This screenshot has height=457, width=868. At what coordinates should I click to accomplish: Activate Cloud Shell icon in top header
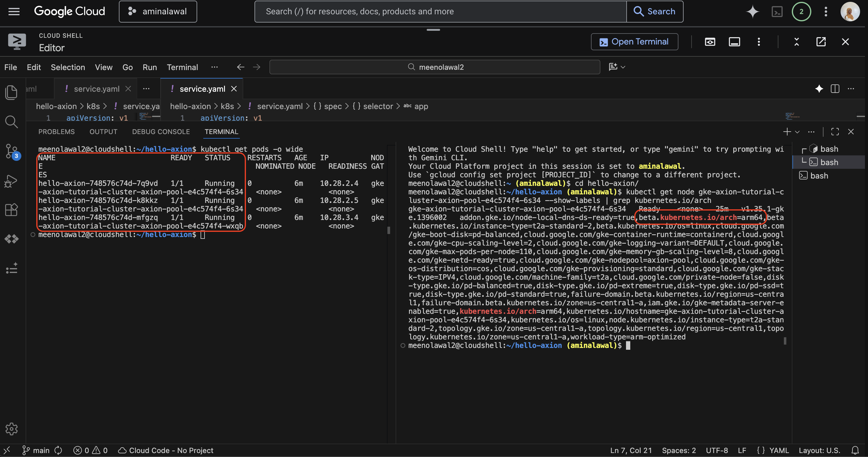(777, 12)
